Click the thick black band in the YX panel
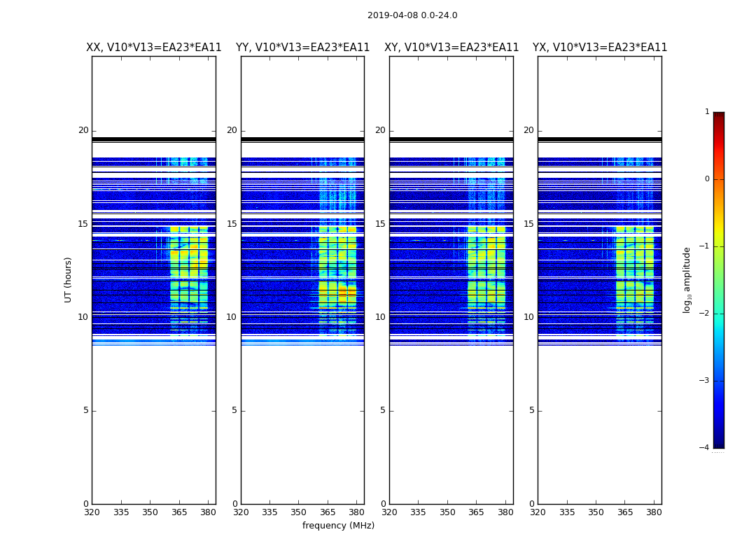Image resolution: width=735 pixels, height=560 pixels. pyautogui.click(x=599, y=139)
